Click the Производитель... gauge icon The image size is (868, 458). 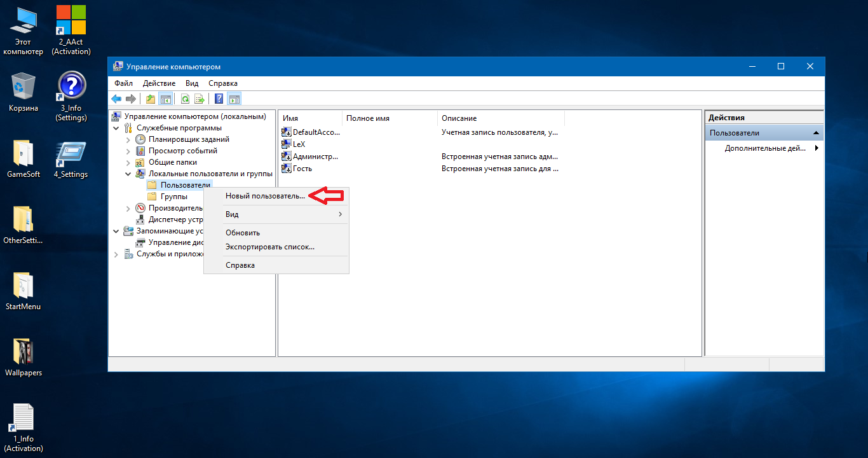tap(140, 208)
